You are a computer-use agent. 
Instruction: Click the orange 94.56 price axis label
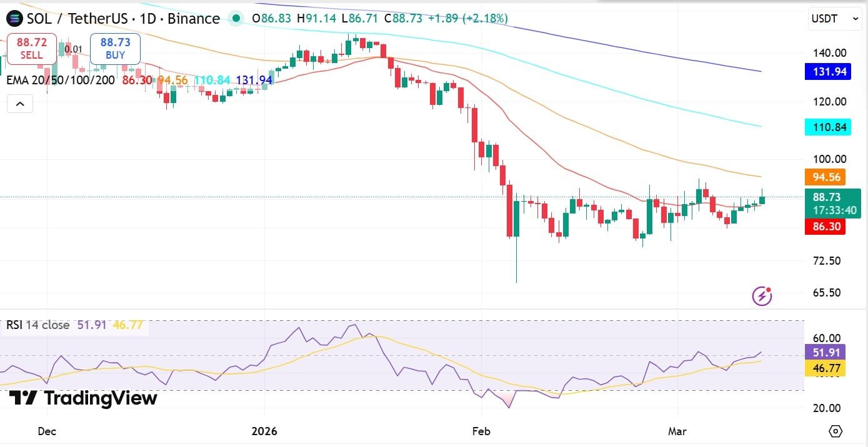point(826,177)
